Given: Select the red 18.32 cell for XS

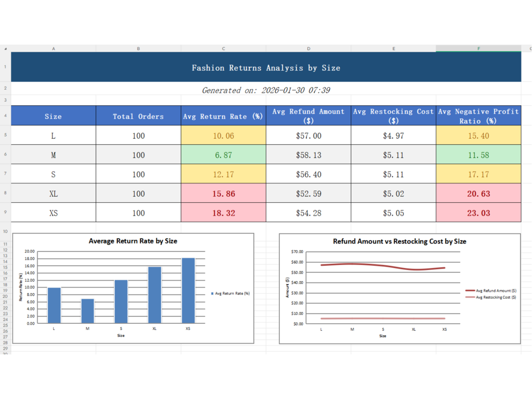Looking at the screenshot, I should pos(223,213).
